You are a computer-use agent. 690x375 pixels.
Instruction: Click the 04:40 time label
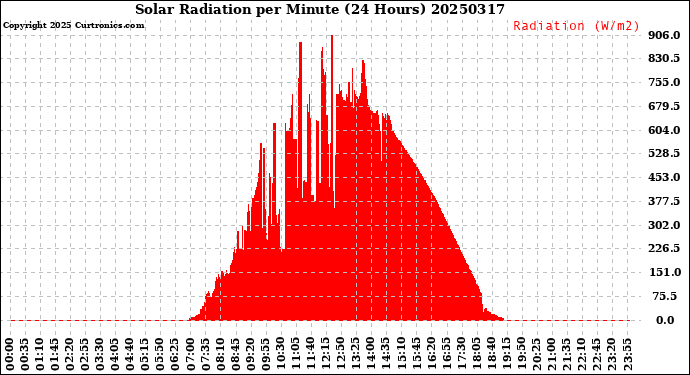click(x=130, y=355)
